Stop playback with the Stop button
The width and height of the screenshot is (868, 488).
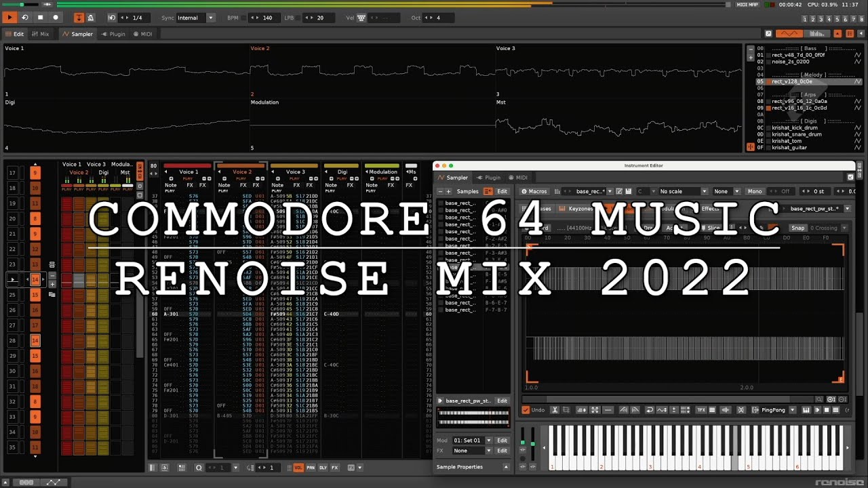(x=40, y=18)
